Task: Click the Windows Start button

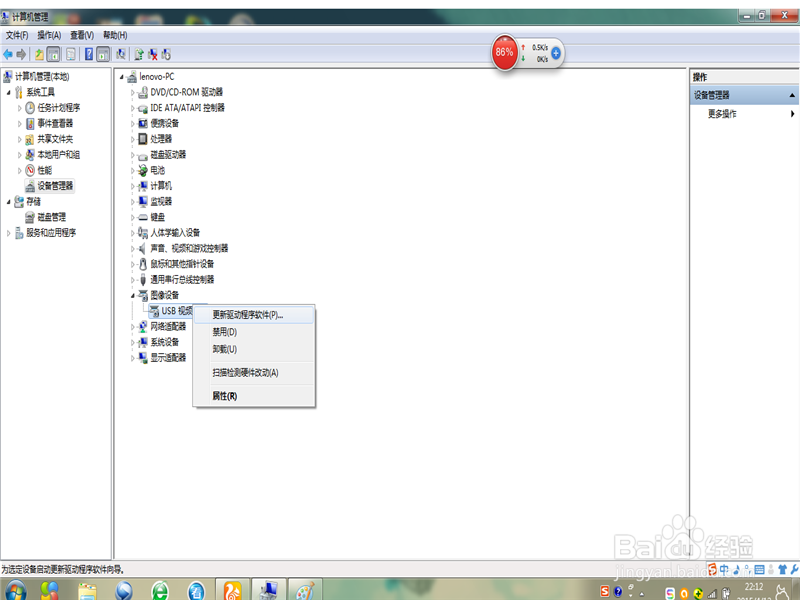Action: coord(15,589)
